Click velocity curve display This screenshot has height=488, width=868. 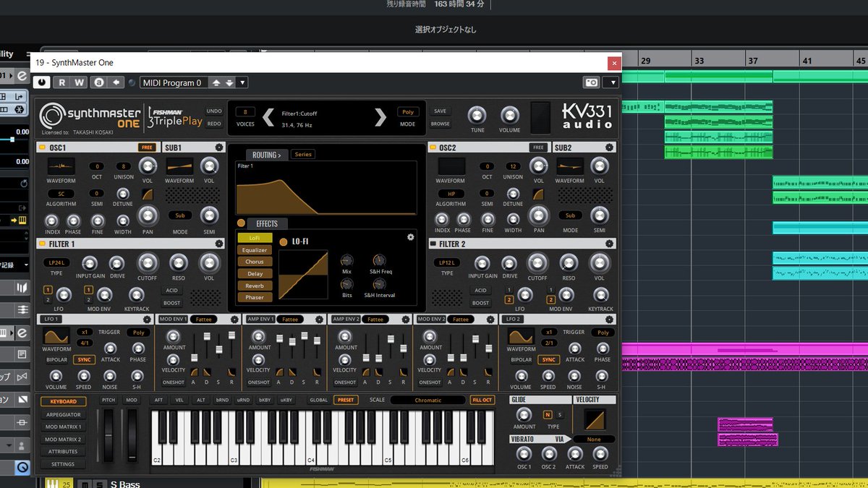click(595, 419)
